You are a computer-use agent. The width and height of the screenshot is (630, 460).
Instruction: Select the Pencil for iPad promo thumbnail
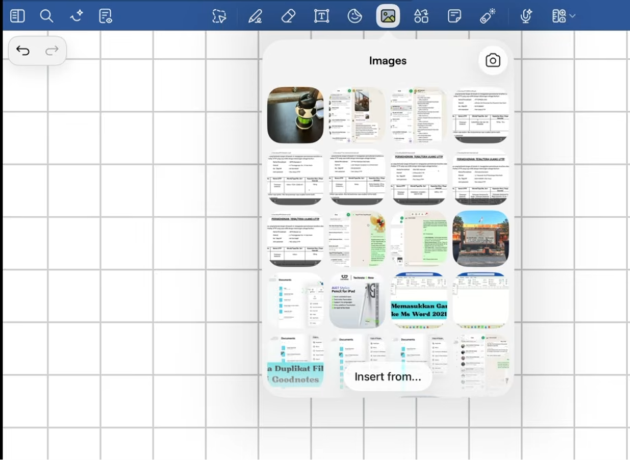(357, 300)
